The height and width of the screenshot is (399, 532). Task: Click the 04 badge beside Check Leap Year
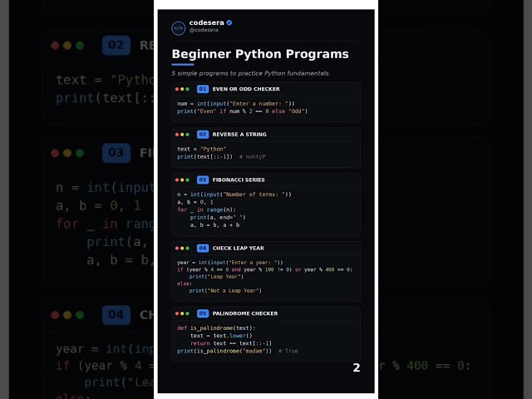tap(203, 248)
